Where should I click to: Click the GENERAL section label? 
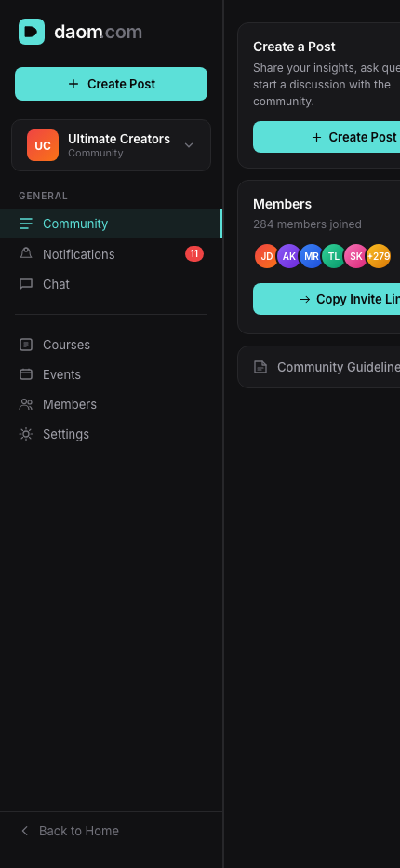[x=43, y=196]
